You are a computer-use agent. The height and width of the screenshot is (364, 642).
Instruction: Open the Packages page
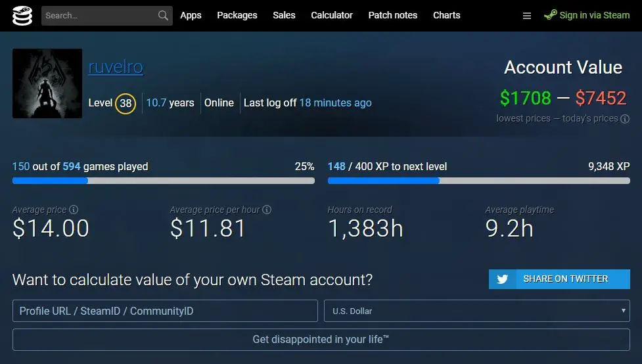237,15
